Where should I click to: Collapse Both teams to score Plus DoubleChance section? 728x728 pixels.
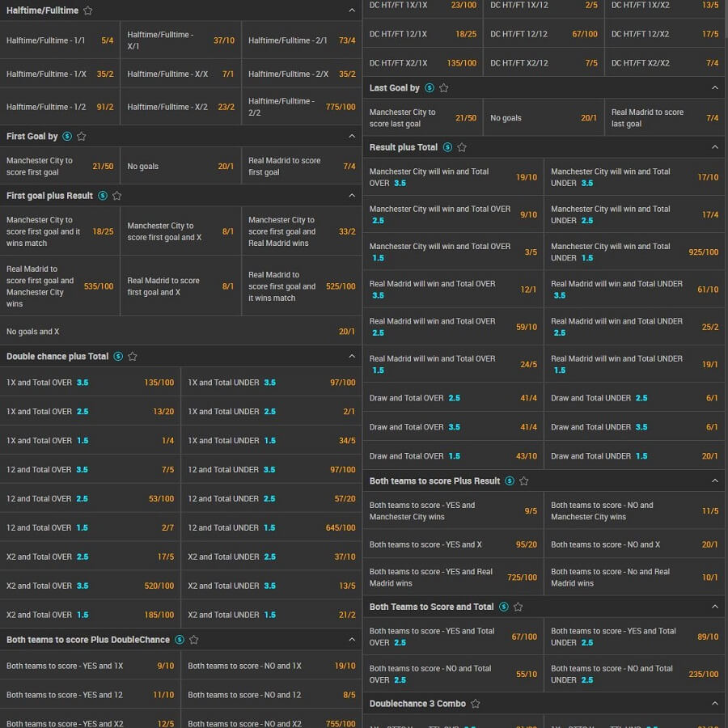(x=352, y=639)
